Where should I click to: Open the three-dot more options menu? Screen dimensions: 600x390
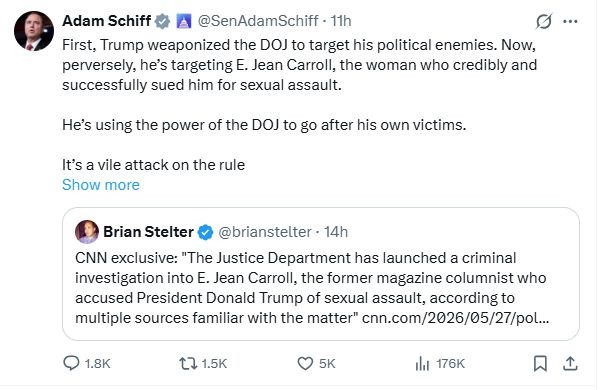pyautogui.click(x=570, y=21)
